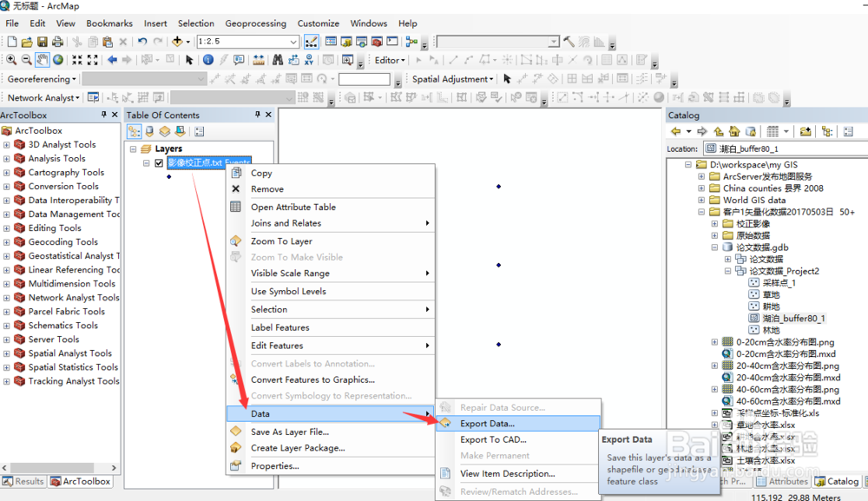
Task: Collapse the Layers data frame
Action: 134,149
